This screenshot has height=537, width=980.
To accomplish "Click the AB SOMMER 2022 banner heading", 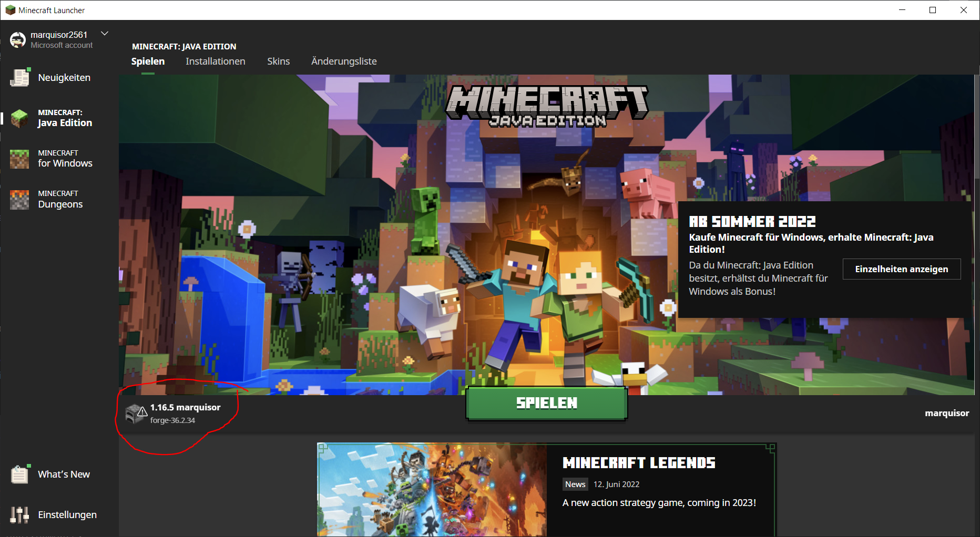I will [752, 222].
